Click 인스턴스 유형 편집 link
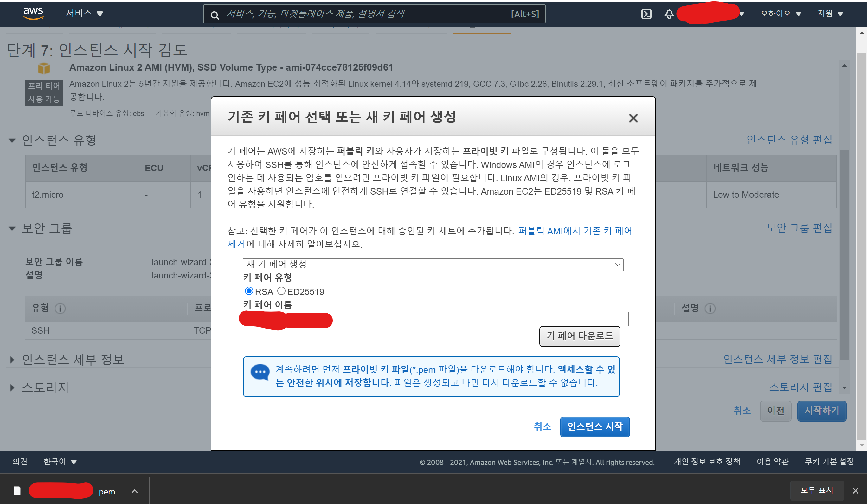The image size is (867, 504). [x=789, y=140]
